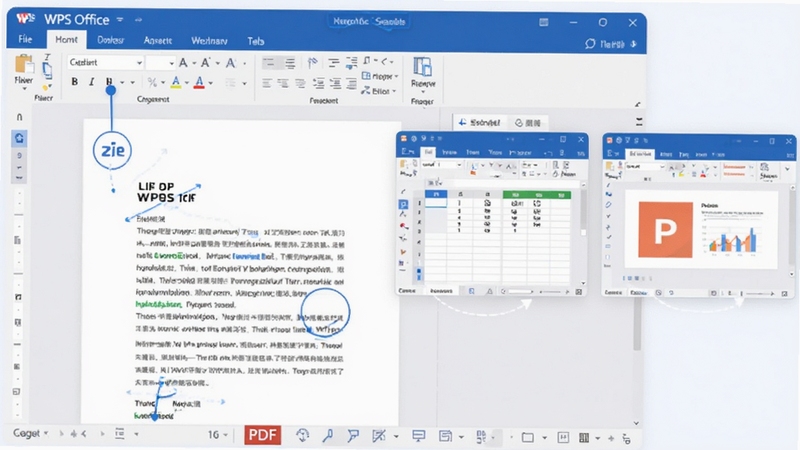Toggle the numbered list button
Image resolution: width=800 pixels, height=450 pixels.
[290, 63]
